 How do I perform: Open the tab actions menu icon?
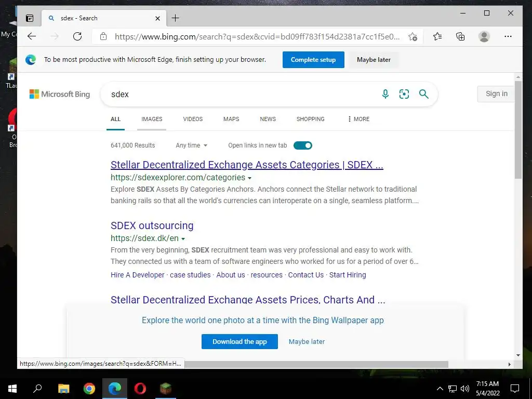pos(30,18)
